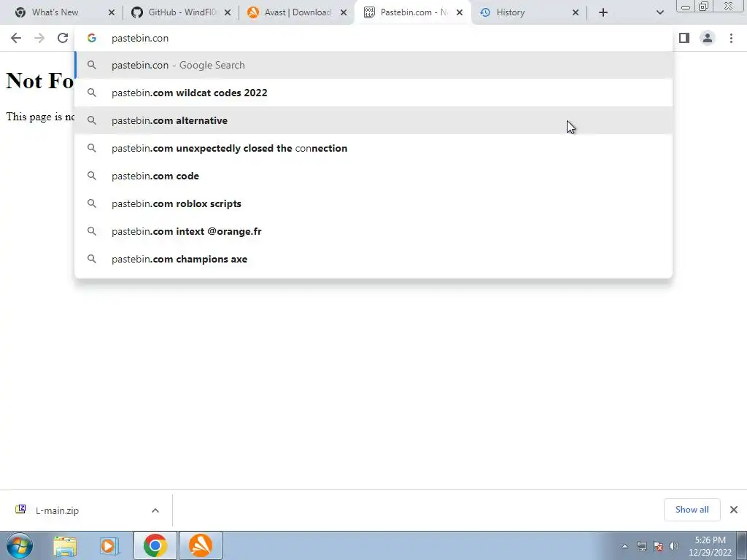Close the Avast Download tab

(x=344, y=12)
